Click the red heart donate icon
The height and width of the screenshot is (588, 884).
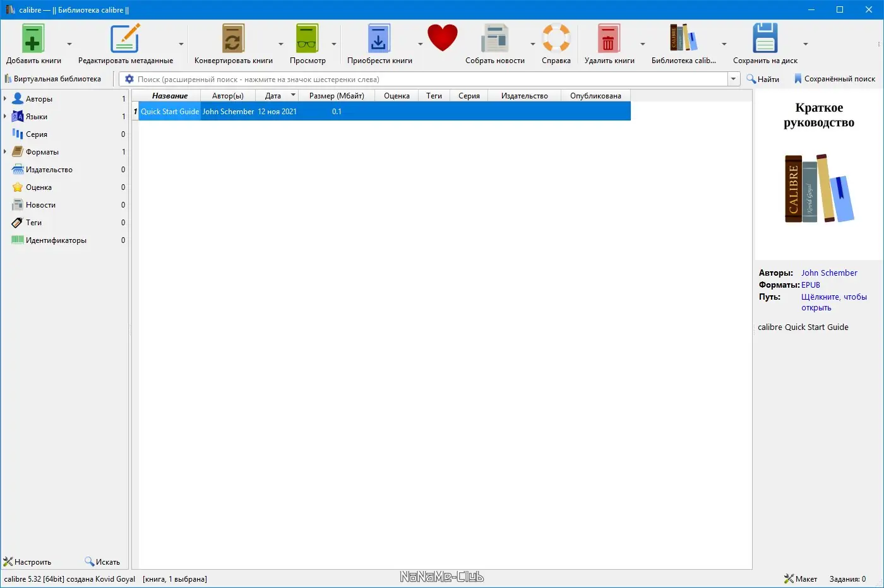[x=442, y=38]
